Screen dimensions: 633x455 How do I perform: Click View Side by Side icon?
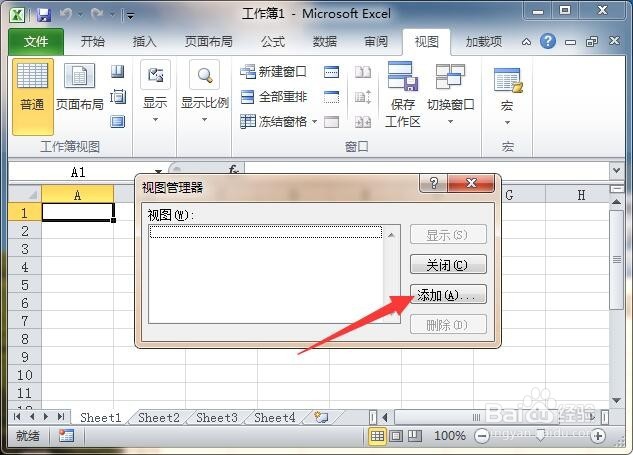pos(363,72)
